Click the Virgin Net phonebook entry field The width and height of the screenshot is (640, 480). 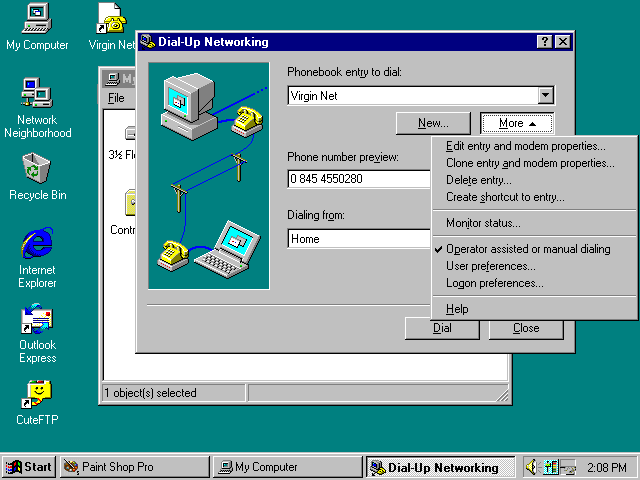coord(413,96)
